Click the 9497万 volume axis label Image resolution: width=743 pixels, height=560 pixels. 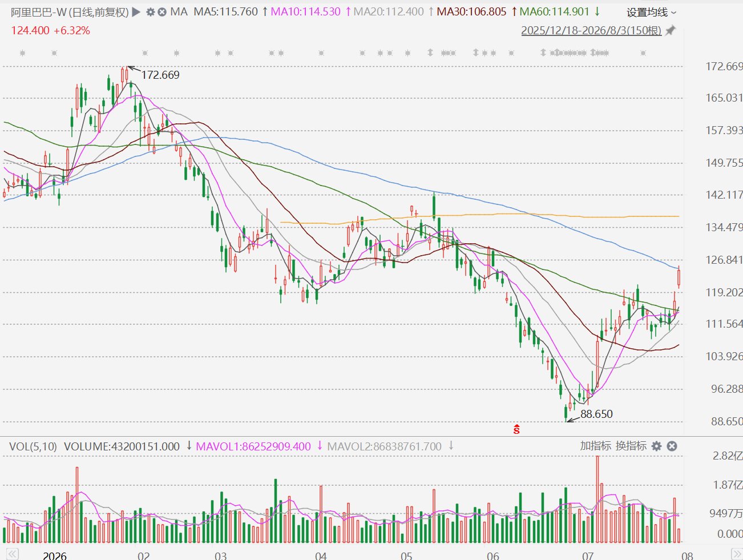pyautogui.click(x=726, y=513)
